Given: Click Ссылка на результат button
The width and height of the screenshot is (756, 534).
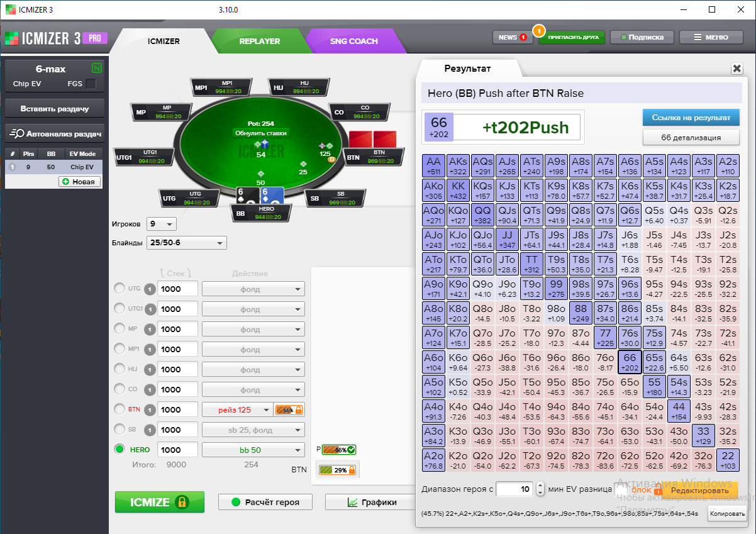Looking at the screenshot, I should (691, 118).
